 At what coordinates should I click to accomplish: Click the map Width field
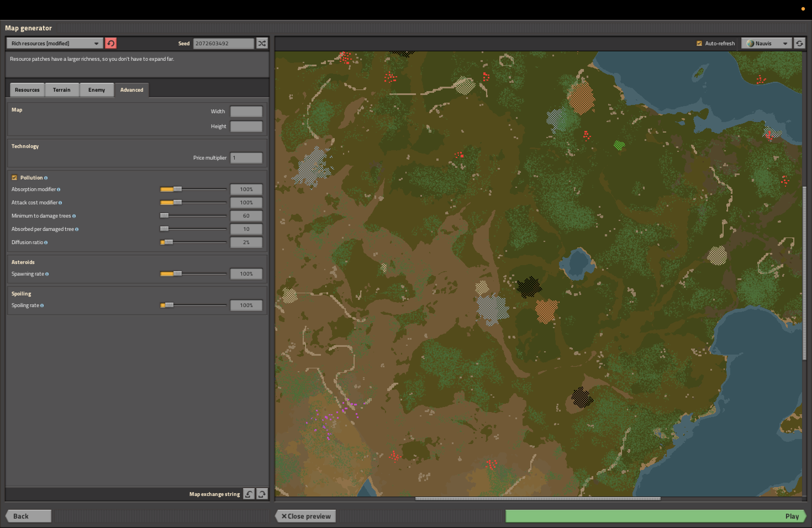pyautogui.click(x=246, y=111)
